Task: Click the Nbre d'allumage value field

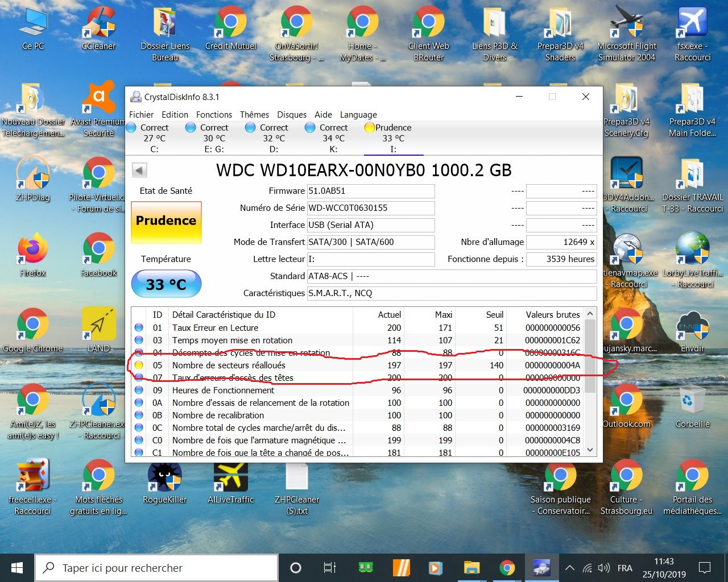Action: coord(561,242)
